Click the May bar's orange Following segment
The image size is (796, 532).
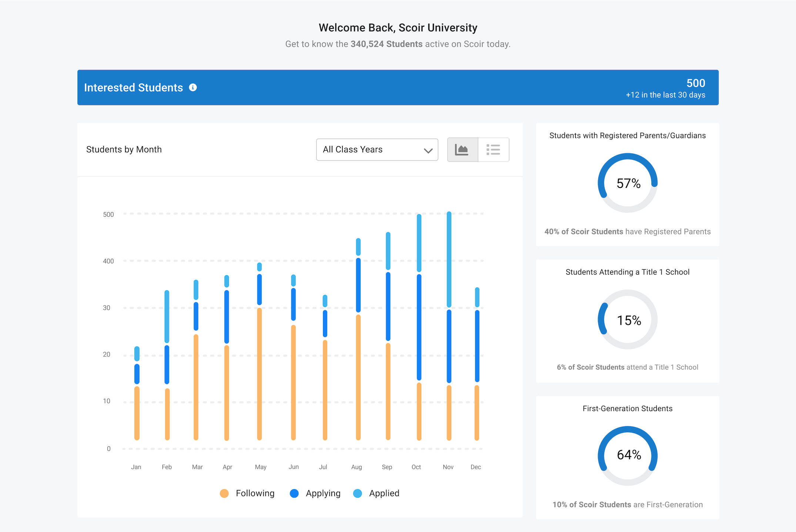click(260, 374)
